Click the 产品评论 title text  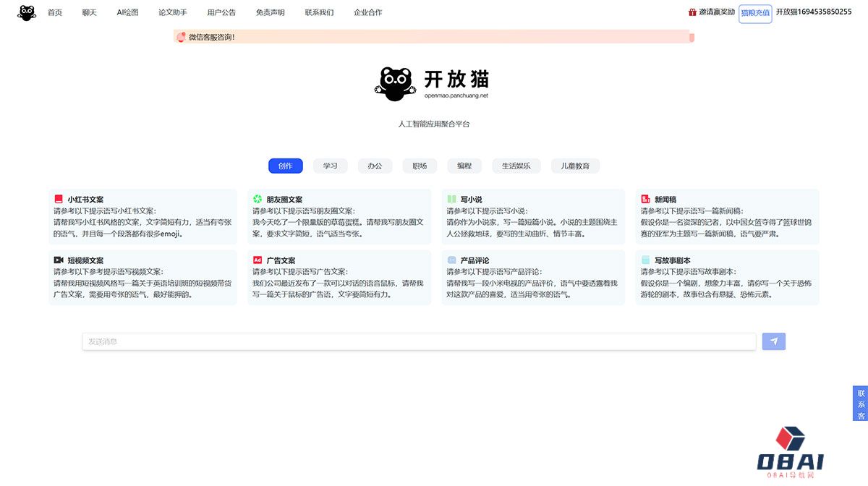pos(475,260)
